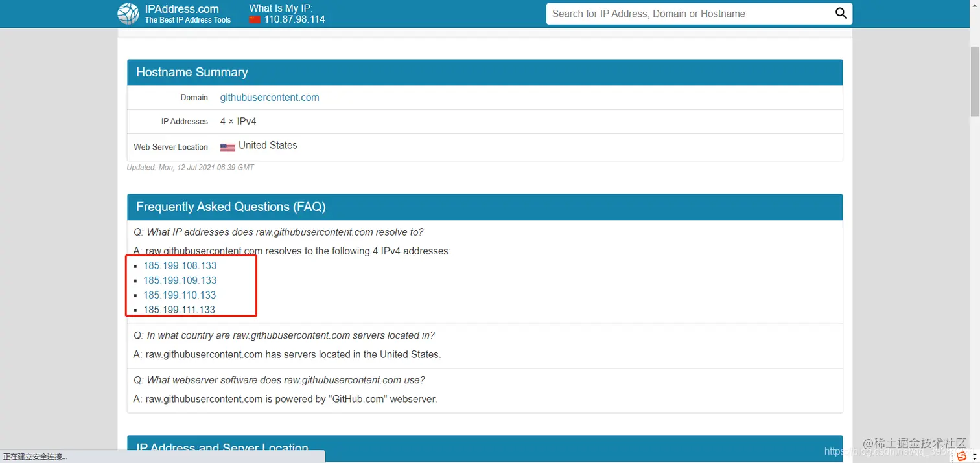Viewport: 980px width, 463px height.
Task: Click 'Updated: Mon, 12 Jul 2021' text
Action: [x=191, y=168]
